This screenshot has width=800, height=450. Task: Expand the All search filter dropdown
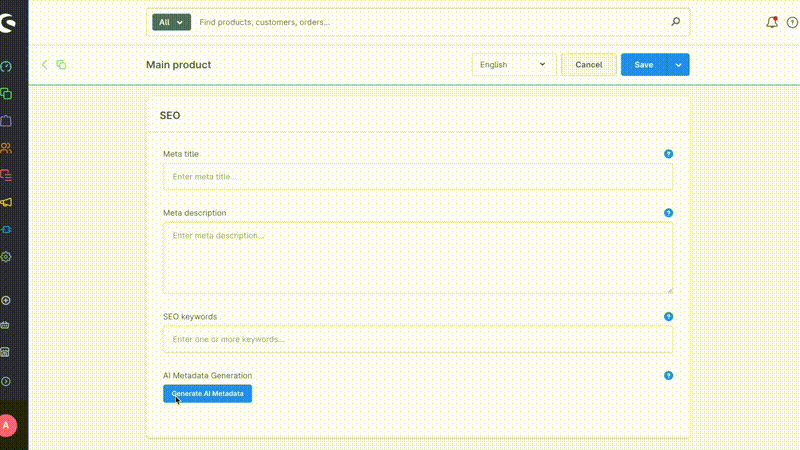point(171,22)
